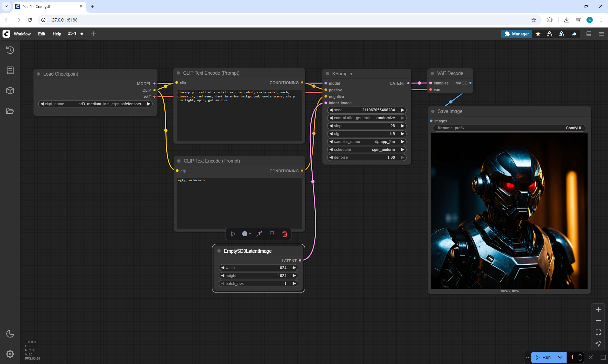This screenshot has width=608, height=364.
Task: Click the share arrow icon in top bar
Action: point(574,34)
